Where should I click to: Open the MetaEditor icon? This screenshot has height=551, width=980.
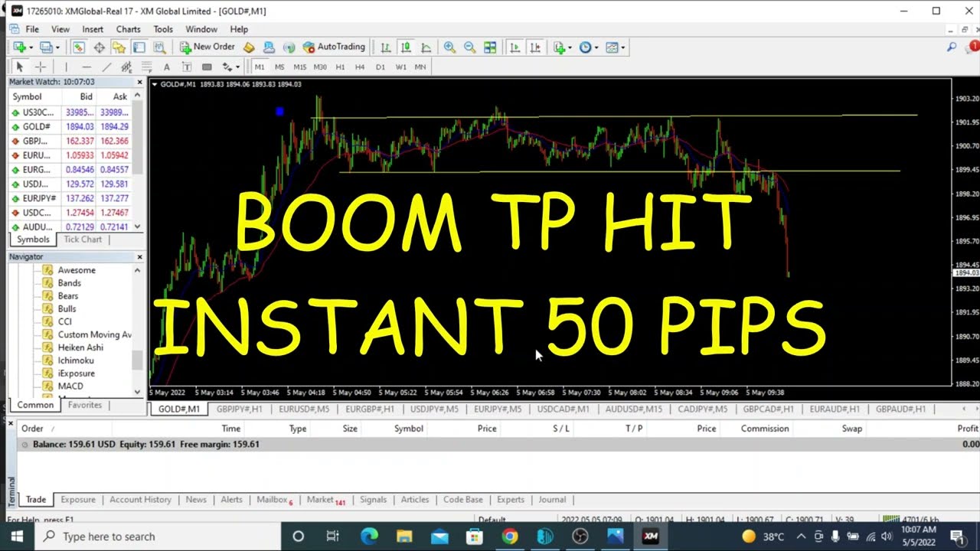pos(249,47)
